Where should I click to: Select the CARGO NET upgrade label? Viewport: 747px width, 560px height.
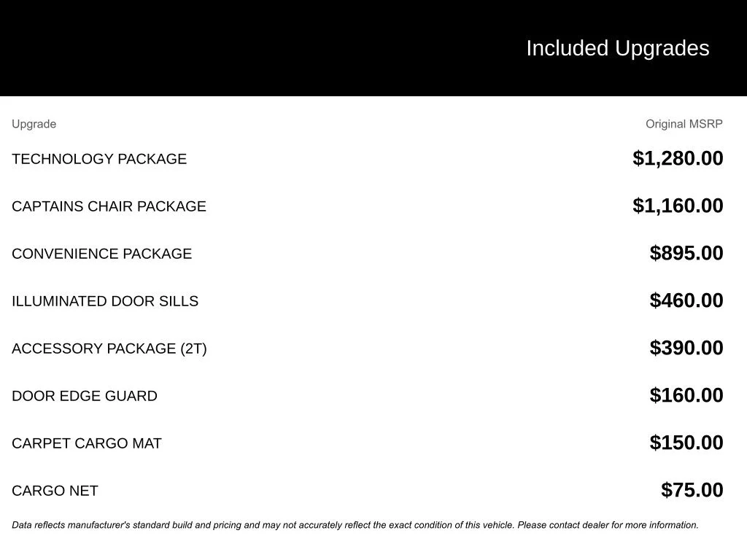(x=55, y=491)
